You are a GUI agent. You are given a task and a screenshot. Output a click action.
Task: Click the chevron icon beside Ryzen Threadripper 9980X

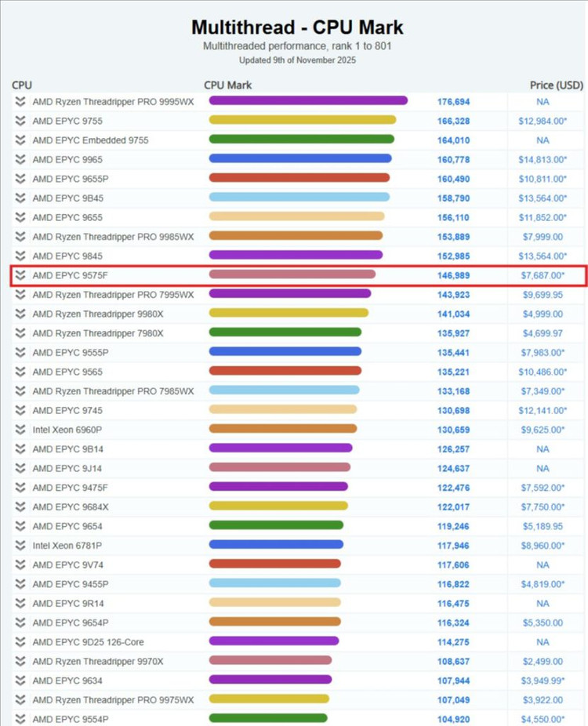(20, 314)
